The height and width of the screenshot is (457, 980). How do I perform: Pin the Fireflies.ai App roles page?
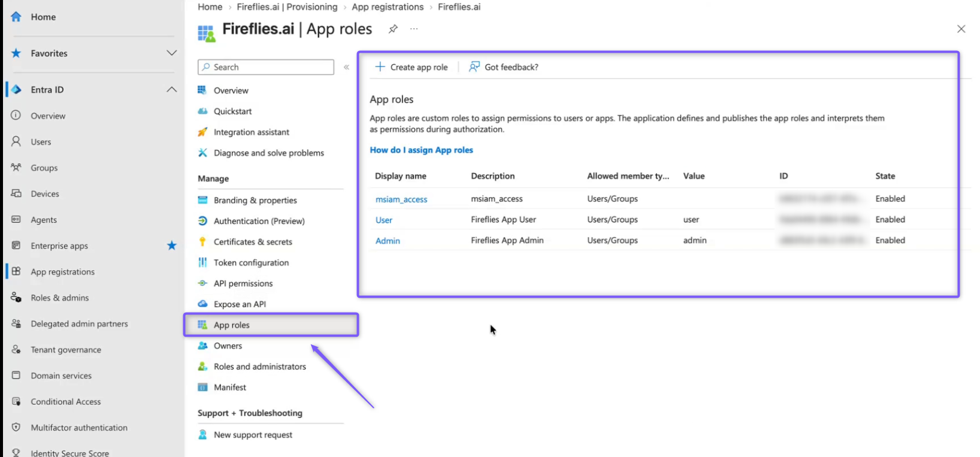pos(393,29)
